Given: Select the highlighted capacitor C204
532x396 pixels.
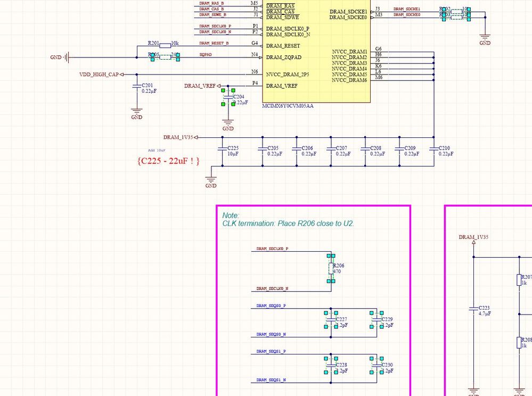Looking at the screenshot, I should tap(228, 97).
